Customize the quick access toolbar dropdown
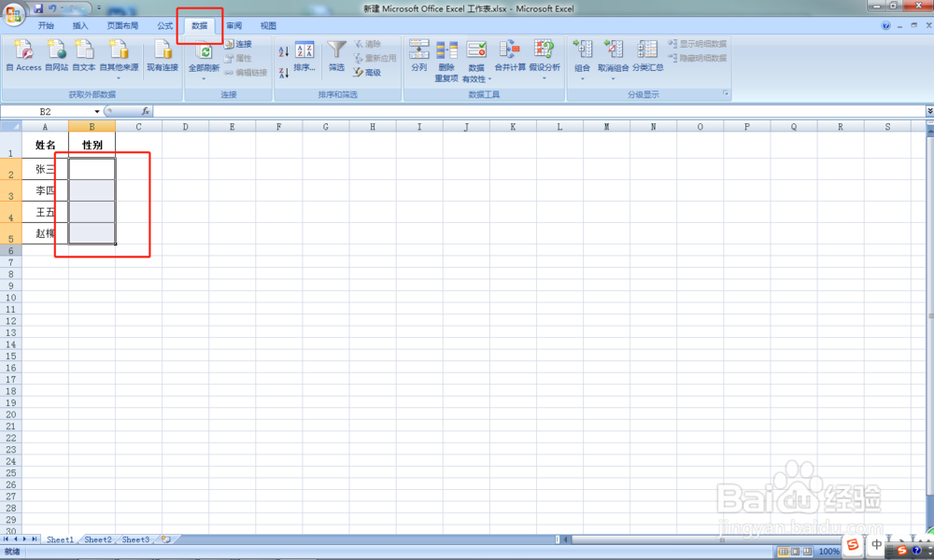934x560 pixels. [x=99, y=8]
